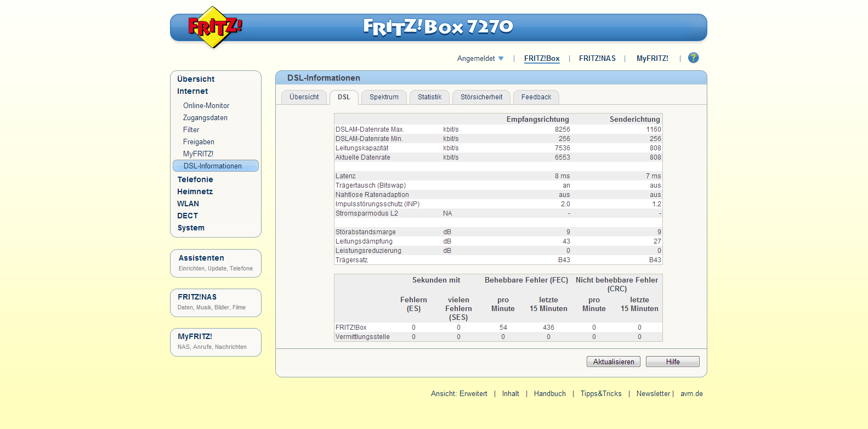Expand WLAN in the sidebar menu
Image resolution: width=868 pixels, height=429 pixels.
188,204
